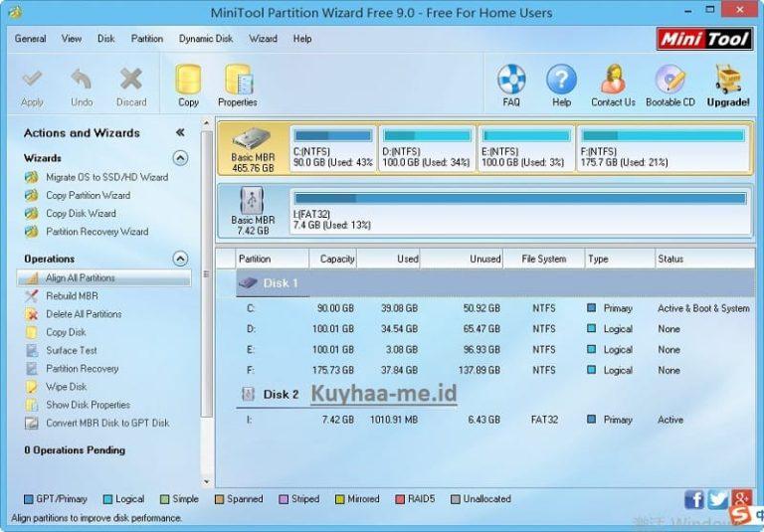Click the Copy cylinder toolbar icon
This screenshot has width=764, height=532.
click(x=188, y=80)
